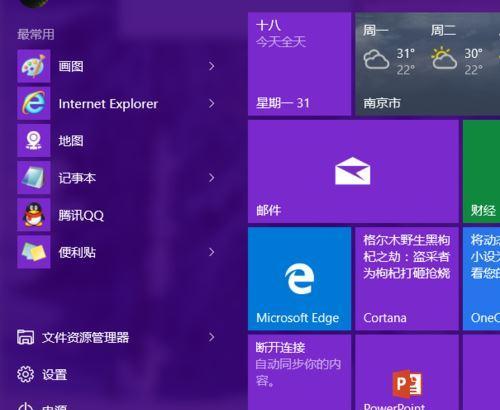Launch 腾讯QQ via penguin icon

click(x=34, y=215)
